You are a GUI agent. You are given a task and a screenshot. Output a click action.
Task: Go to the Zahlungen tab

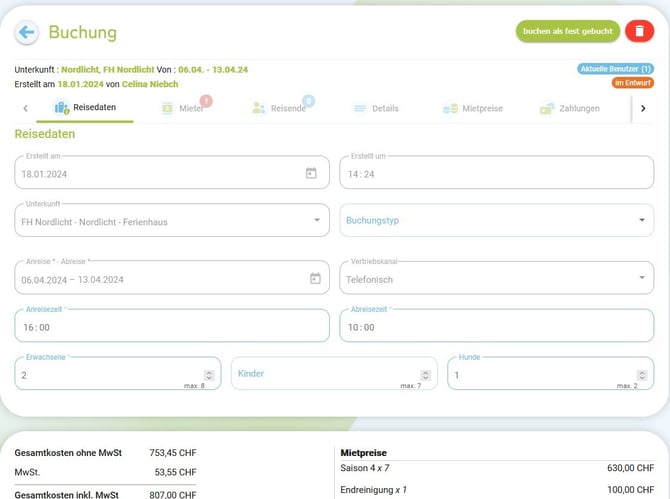570,108
